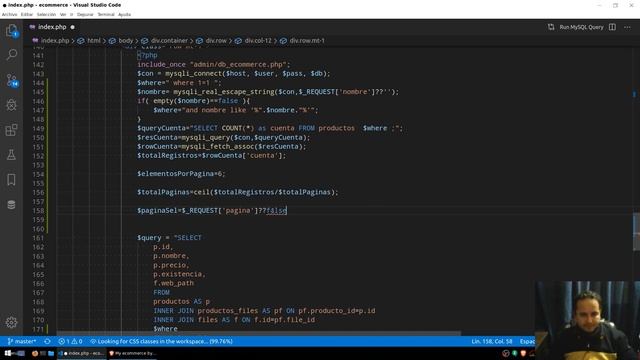Open the editor More Actions ellipsis menu

point(627,27)
